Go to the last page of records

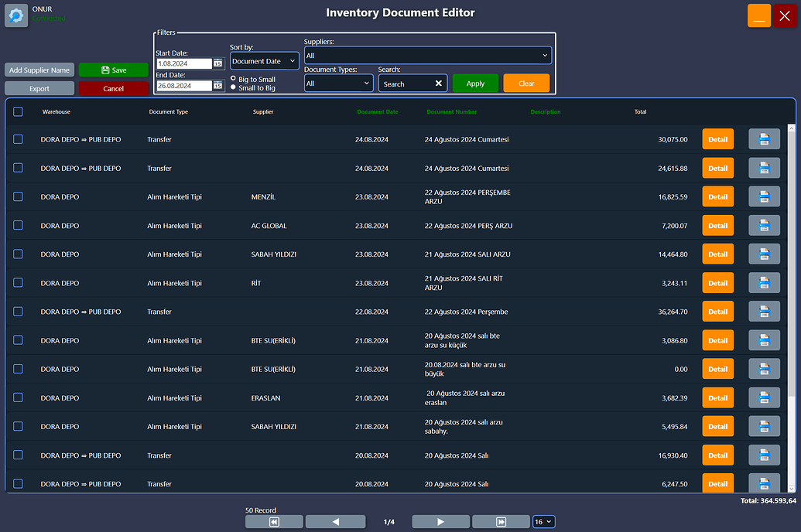tap(501, 522)
